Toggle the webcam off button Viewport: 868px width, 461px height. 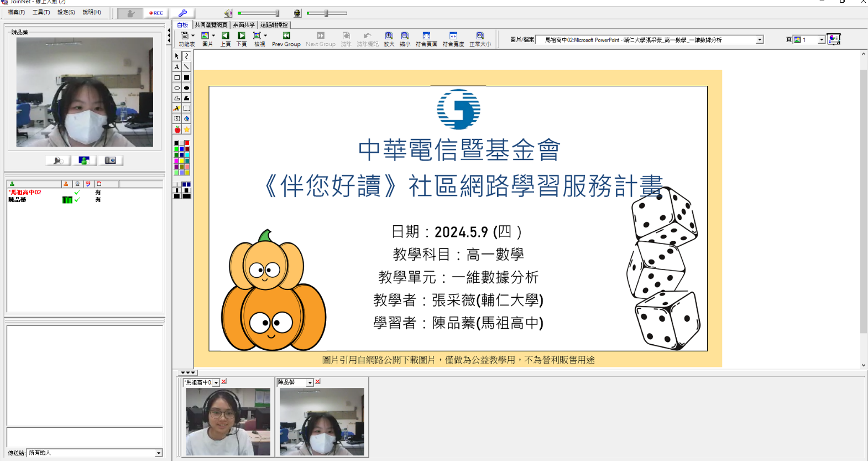(x=58, y=160)
